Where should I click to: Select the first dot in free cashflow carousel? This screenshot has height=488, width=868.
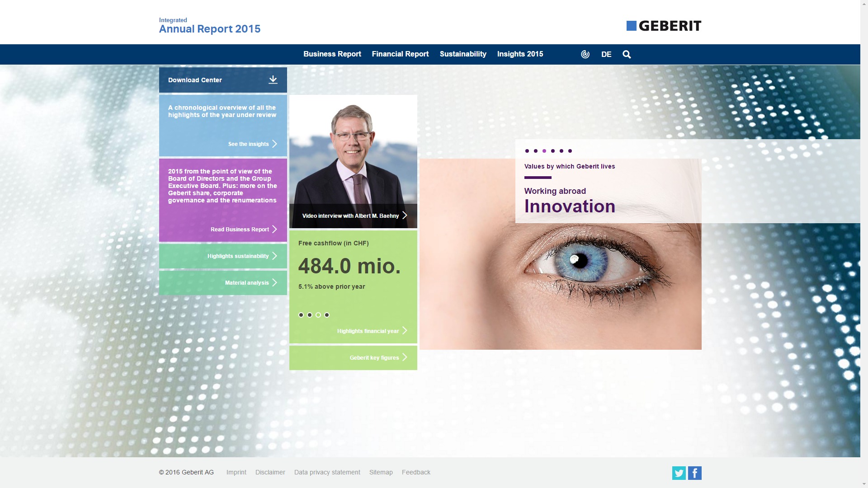click(x=301, y=315)
